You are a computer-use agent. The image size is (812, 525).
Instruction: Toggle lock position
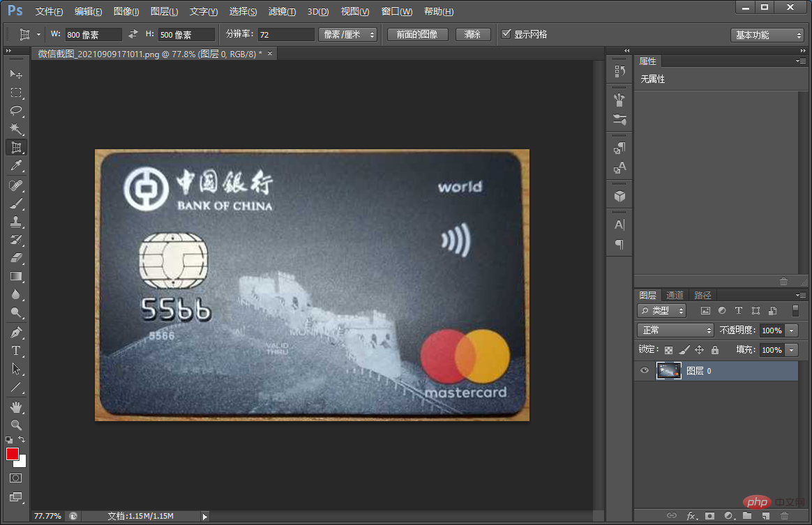(699, 350)
